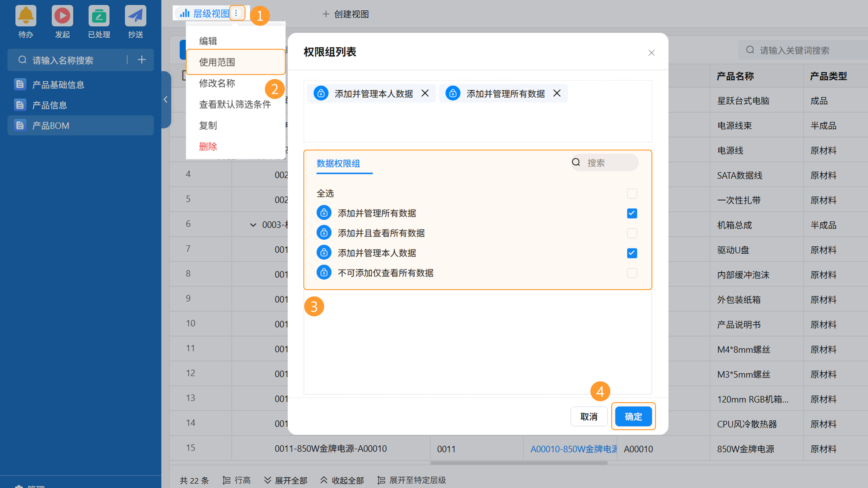Enable 添加并且查看所有数据 checkbox

[x=632, y=233]
